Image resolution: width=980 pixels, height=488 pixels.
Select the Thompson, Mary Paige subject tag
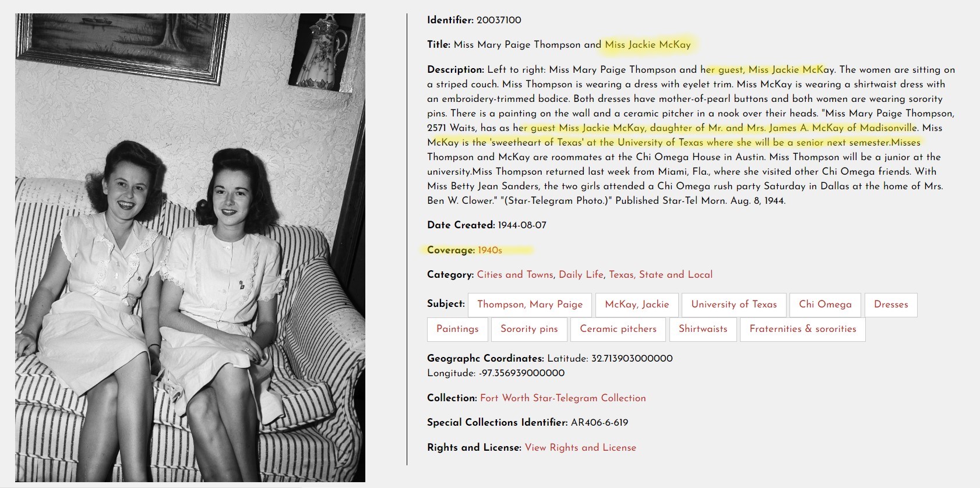coord(530,305)
